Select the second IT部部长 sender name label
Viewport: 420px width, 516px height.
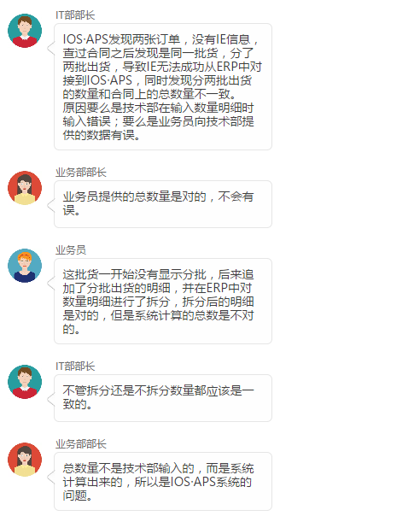click(75, 366)
